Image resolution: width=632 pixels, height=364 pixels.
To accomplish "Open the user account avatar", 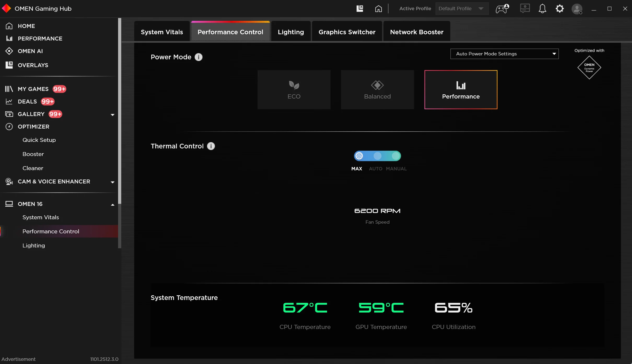I will 577,9.
